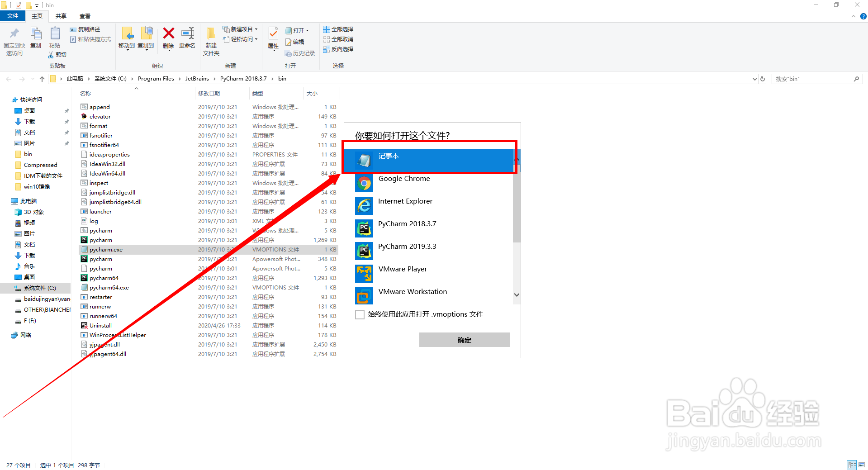
Task: Click the OK button in the dialog
Action: 464,340
